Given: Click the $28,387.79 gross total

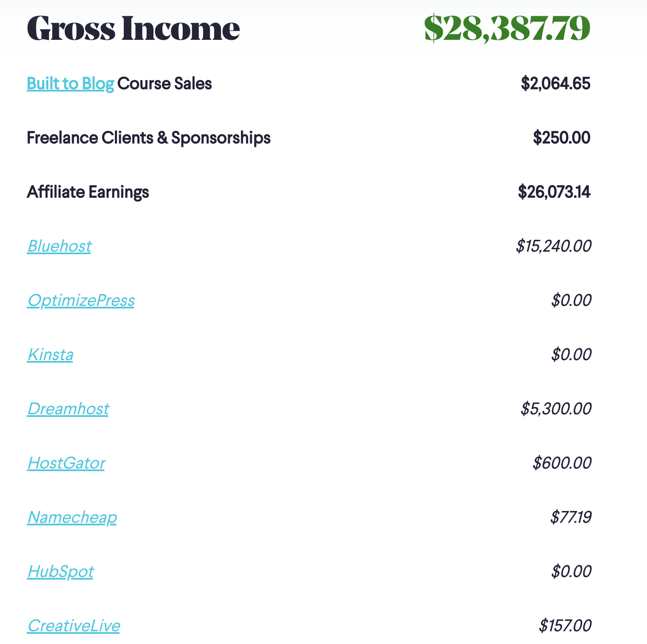Looking at the screenshot, I should [x=507, y=29].
